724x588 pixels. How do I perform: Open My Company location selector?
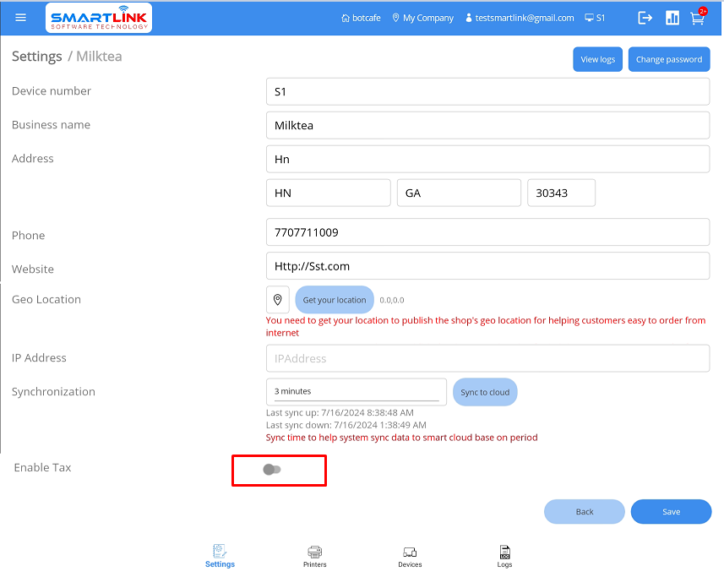[x=422, y=18]
